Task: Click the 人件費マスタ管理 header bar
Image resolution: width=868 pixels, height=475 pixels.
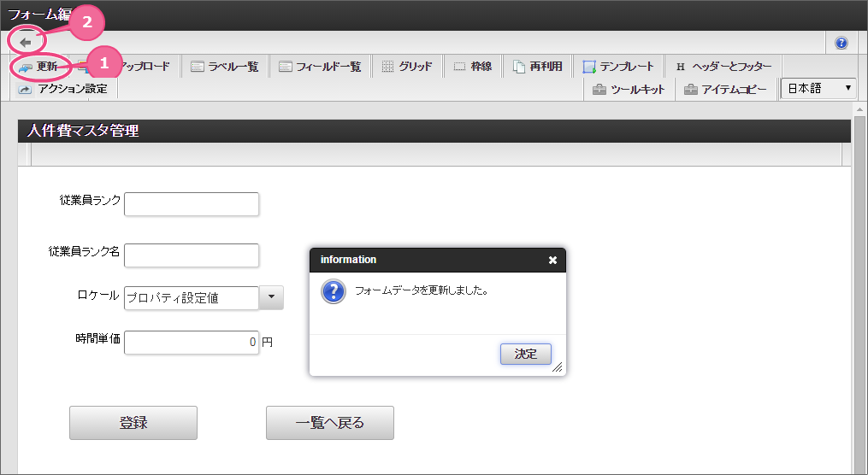Action: (x=434, y=131)
